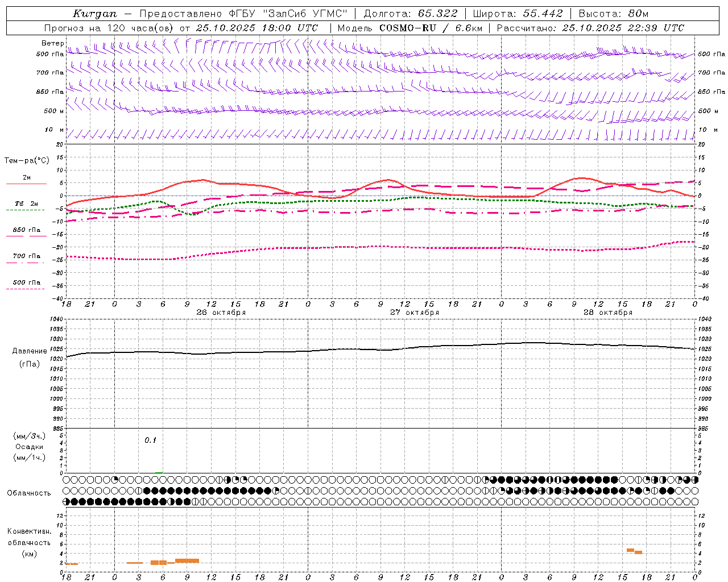Click the "Долгота: 65.322" header value

[x=410, y=14]
